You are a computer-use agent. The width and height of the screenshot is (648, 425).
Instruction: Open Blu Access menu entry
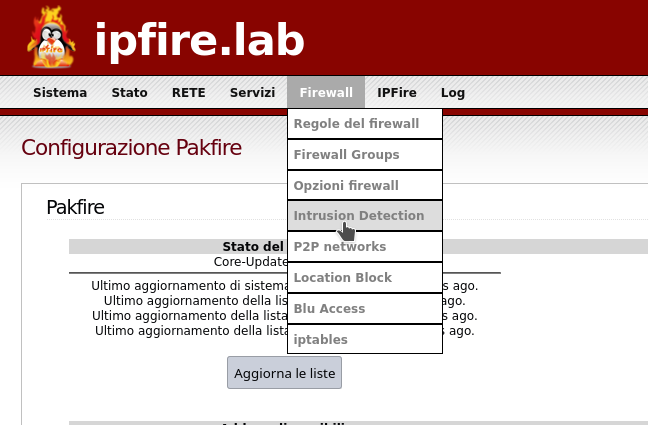365,309
